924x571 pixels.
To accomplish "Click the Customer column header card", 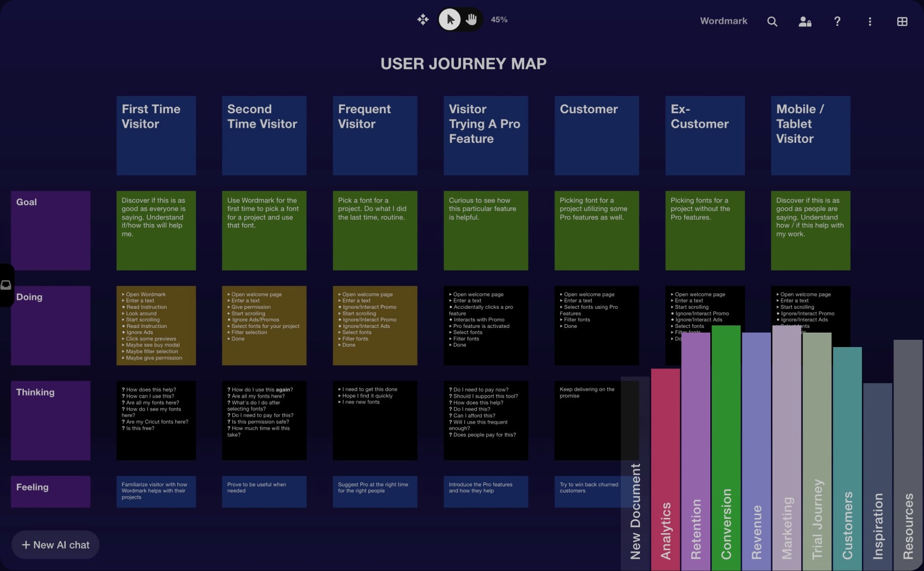I will (597, 136).
